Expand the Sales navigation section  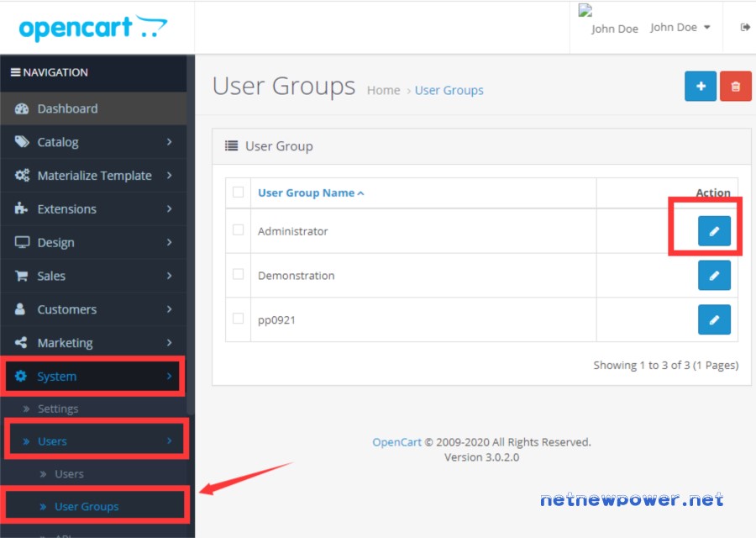tap(92, 276)
